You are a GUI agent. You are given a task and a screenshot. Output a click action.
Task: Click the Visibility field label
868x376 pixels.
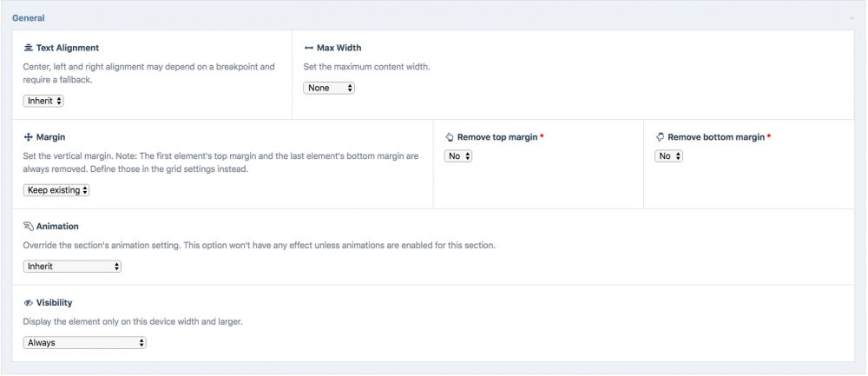pos(54,303)
